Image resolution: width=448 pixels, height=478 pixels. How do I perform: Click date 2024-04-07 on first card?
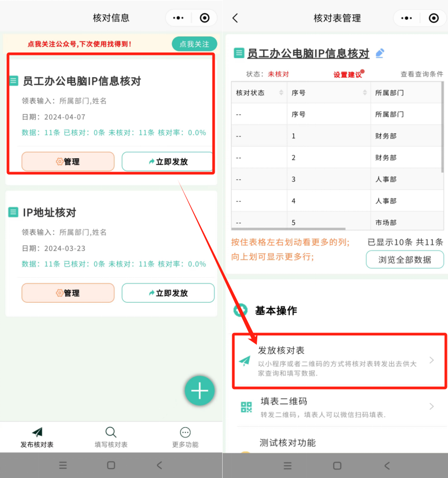point(64,117)
